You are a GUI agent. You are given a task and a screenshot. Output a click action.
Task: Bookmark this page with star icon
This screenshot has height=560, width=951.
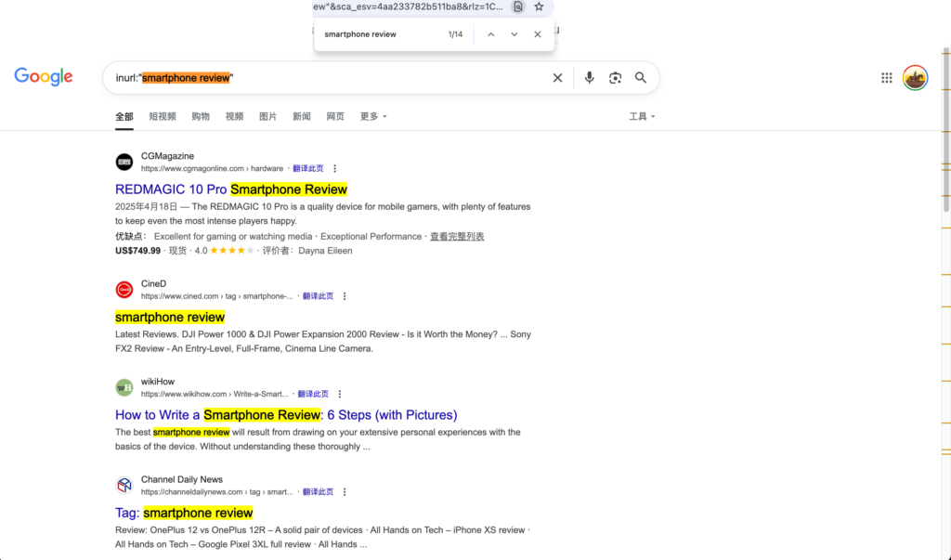tap(539, 7)
